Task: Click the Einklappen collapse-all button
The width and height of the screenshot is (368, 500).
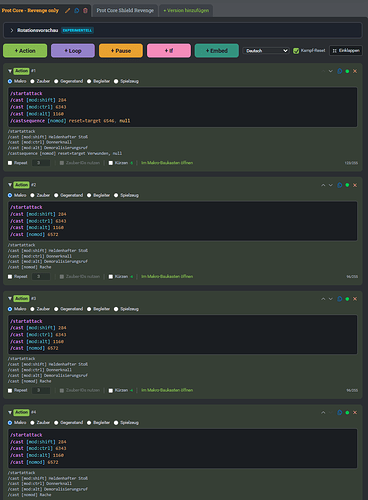Action: [346, 51]
